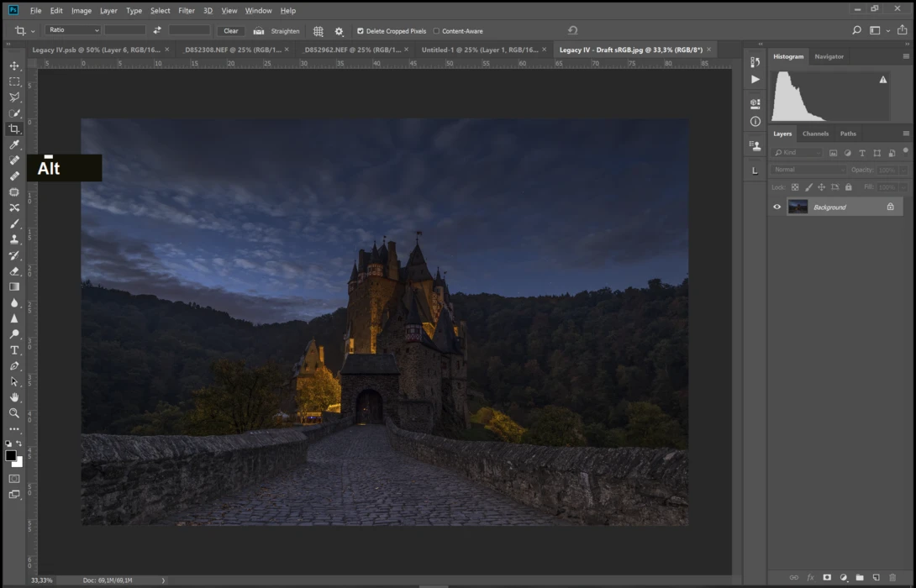Open the History panel icon
916x588 pixels.
tap(755, 62)
